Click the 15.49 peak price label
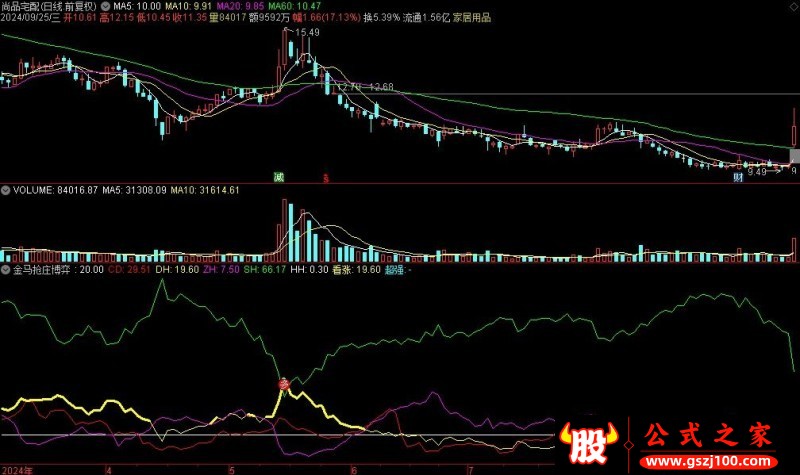This screenshot has width=800, height=475. tap(307, 33)
